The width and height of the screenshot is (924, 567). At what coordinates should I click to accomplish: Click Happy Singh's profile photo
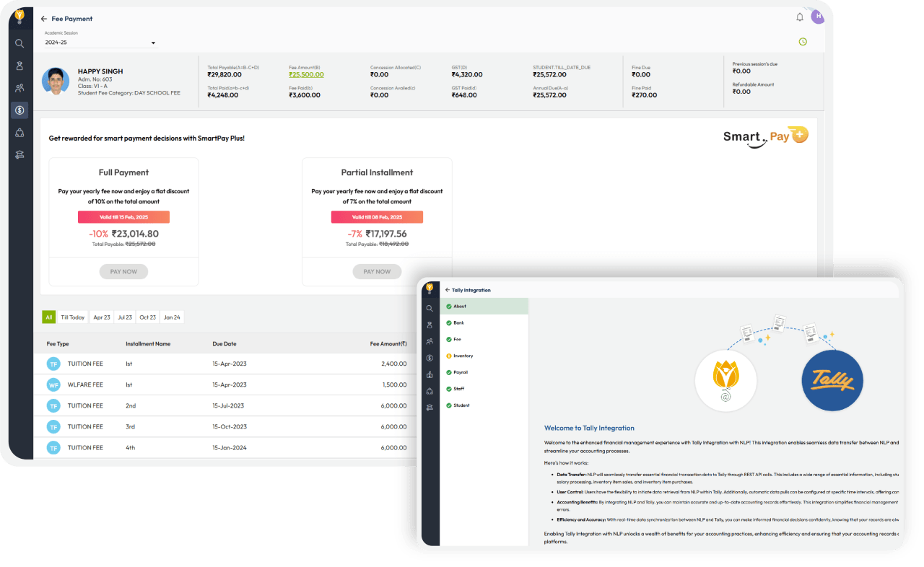click(56, 82)
